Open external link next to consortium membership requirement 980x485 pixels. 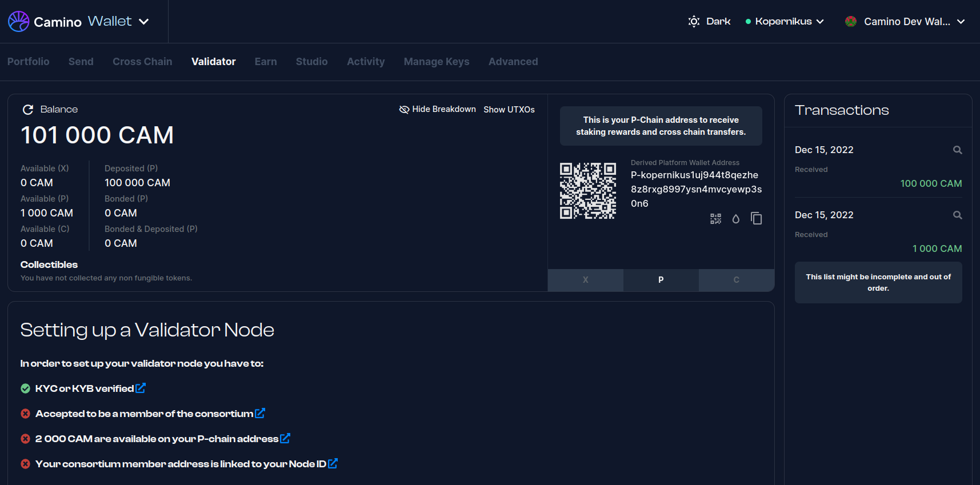260,414
